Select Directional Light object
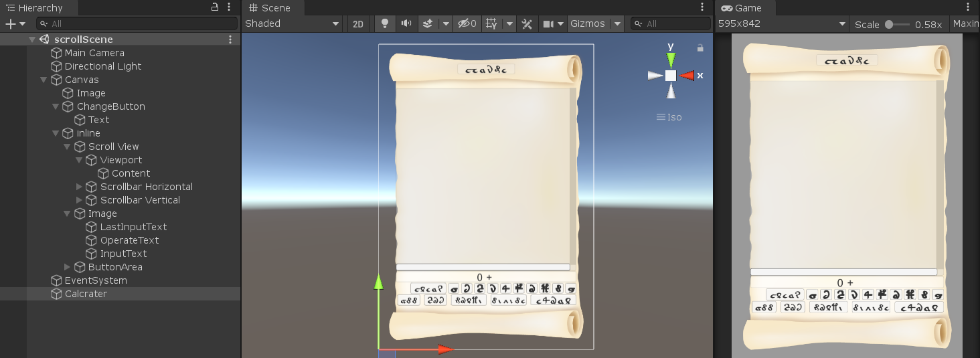980x358 pixels. pyautogui.click(x=103, y=66)
